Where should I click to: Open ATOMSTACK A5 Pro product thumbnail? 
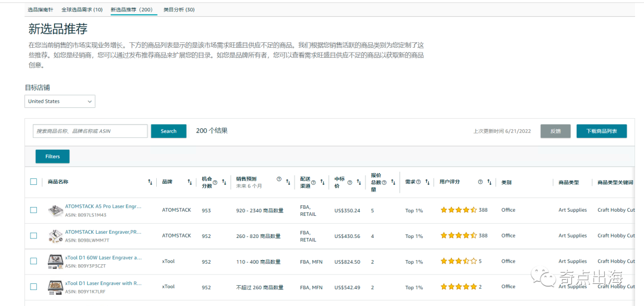[x=55, y=210]
